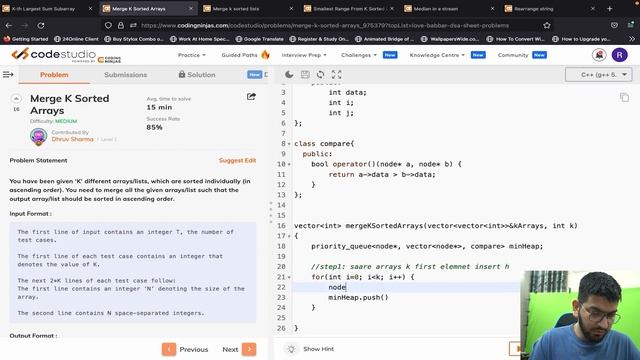Bookmark this page with star icon
The height and width of the screenshot is (360, 640).
(547, 25)
